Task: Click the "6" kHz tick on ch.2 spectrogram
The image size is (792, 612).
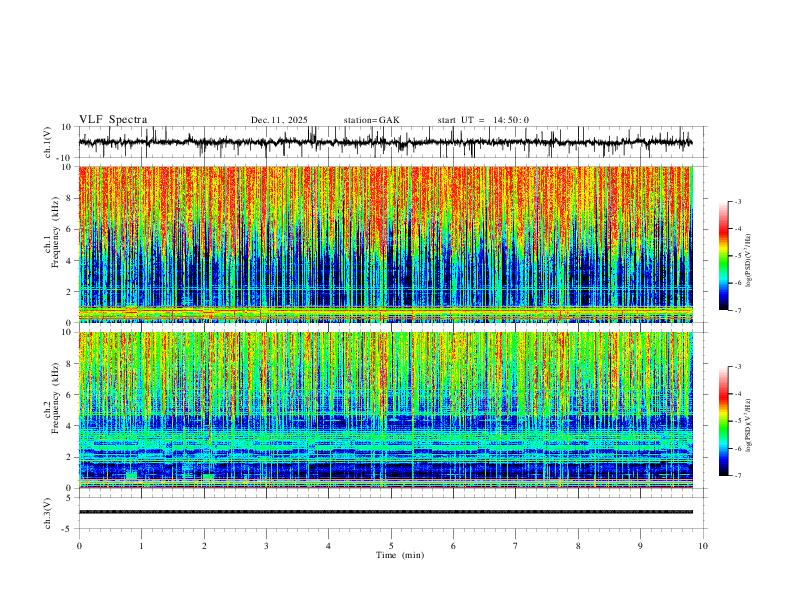Action: [x=69, y=394]
